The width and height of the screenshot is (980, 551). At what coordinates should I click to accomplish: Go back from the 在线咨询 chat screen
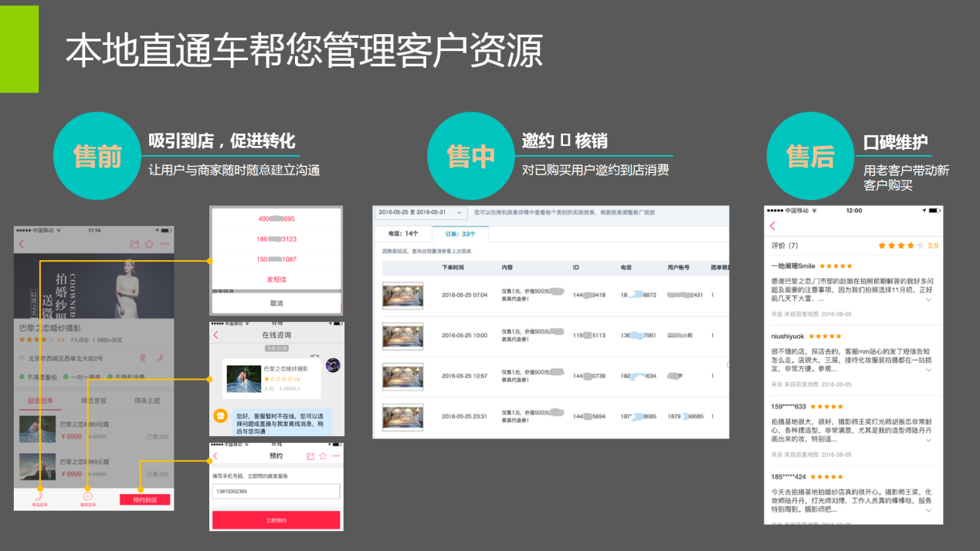(215, 335)
